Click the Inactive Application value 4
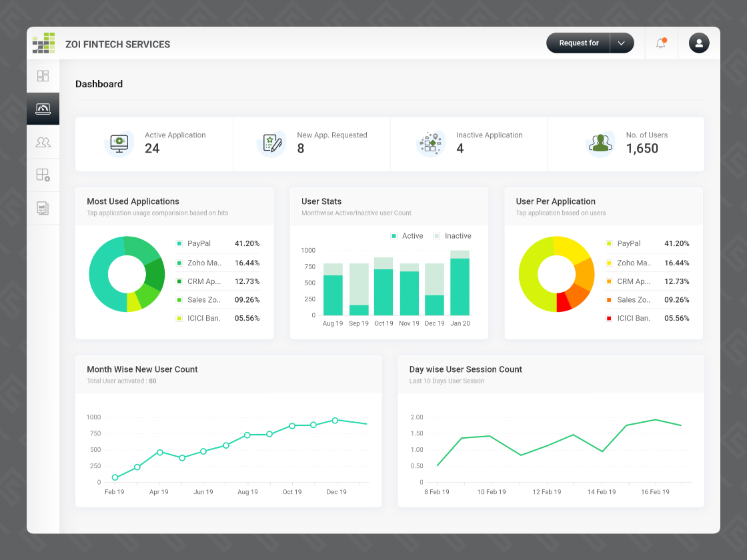 pyautogui.click(x=460, y=149)
